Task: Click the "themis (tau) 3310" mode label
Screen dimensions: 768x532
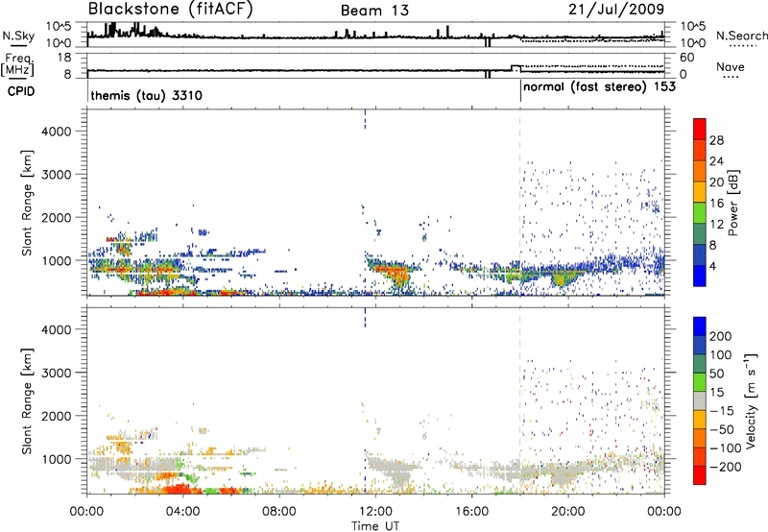Action: 147,95
